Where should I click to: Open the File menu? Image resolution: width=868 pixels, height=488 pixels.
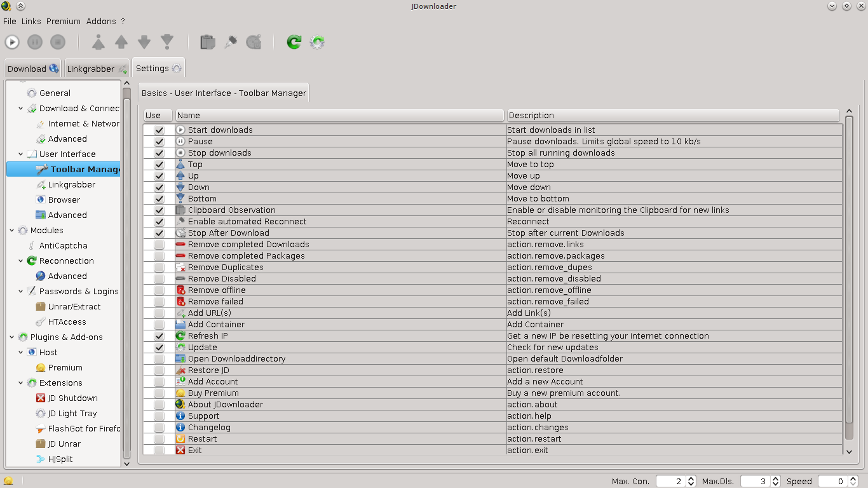[x=10, y=21]
